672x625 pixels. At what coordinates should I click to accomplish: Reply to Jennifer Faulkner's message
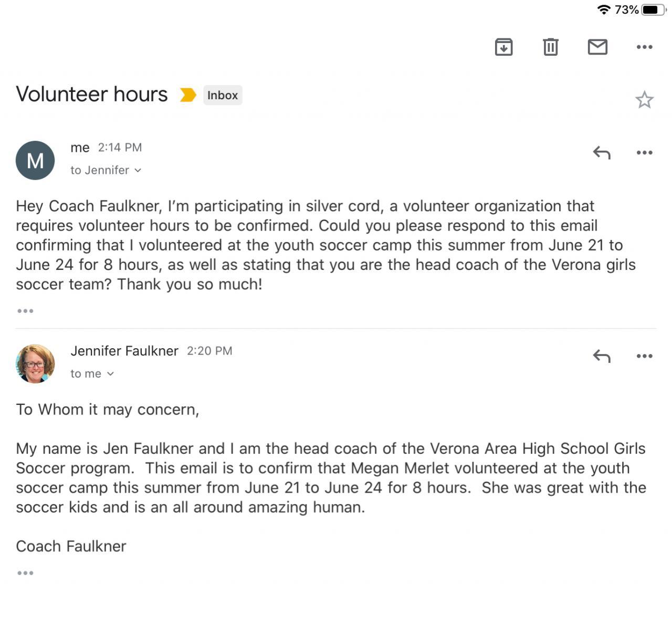tap(602, 356)
